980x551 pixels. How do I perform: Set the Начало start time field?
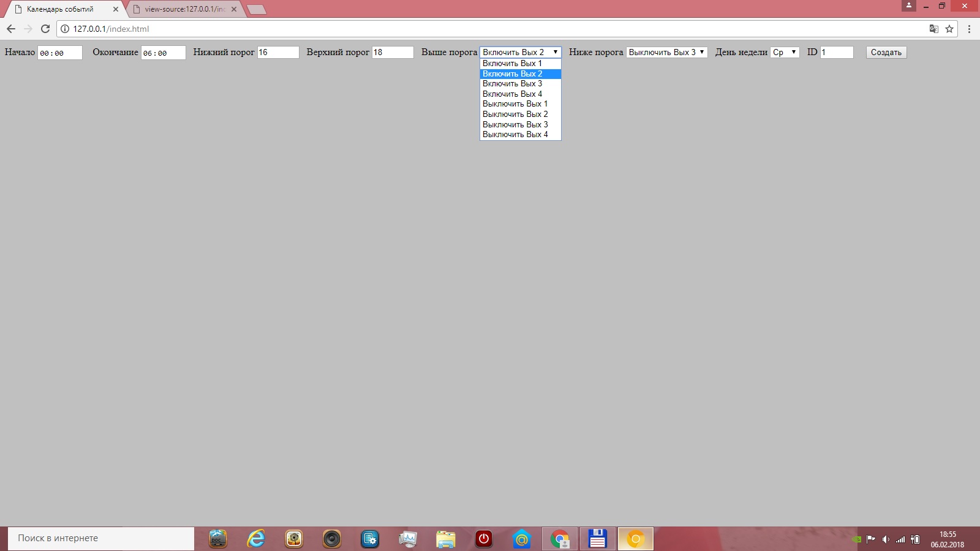click(x=60, y=53)
